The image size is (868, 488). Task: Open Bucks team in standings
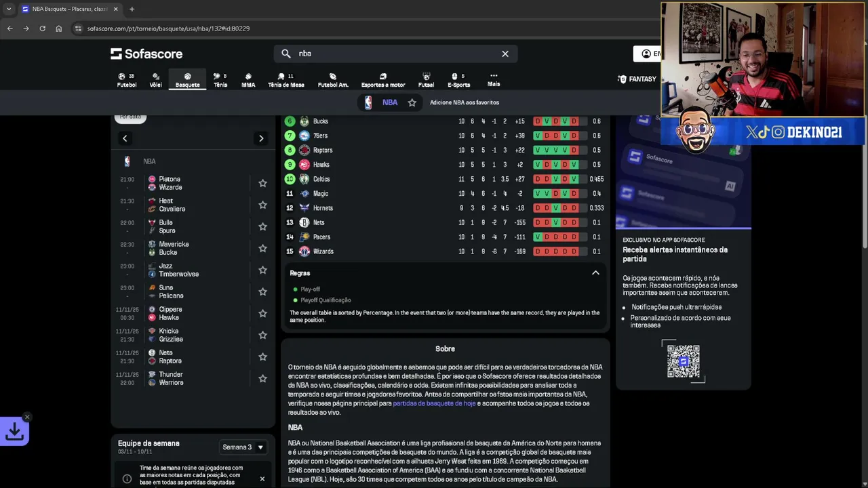click(446, 121)
